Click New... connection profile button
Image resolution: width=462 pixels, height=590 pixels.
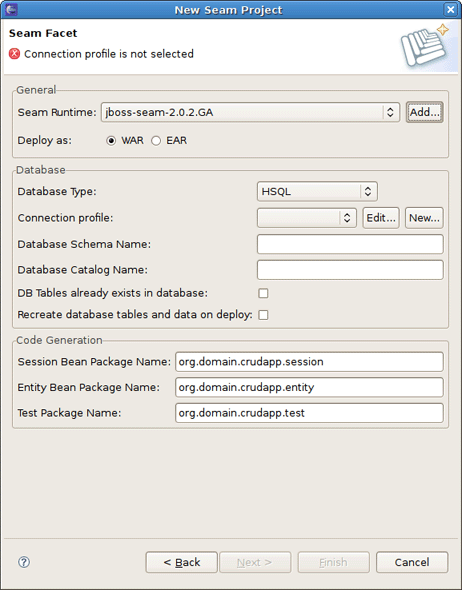[x=424, y=218]
